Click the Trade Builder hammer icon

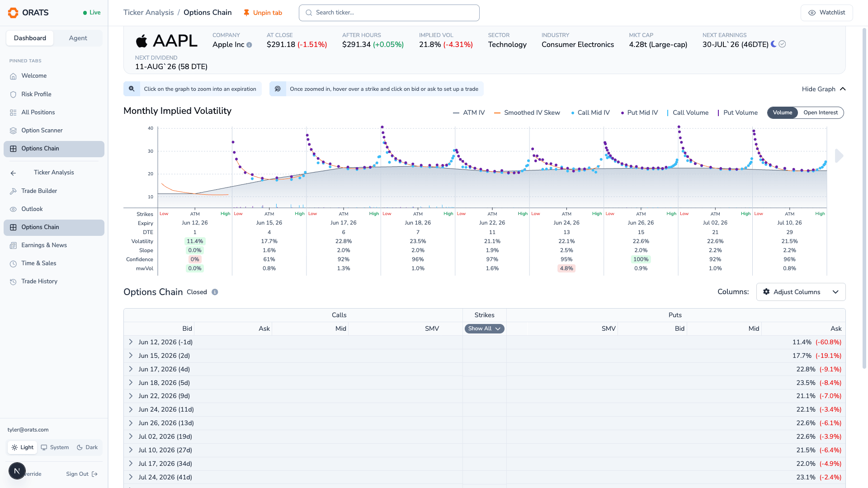coord(13,191)
